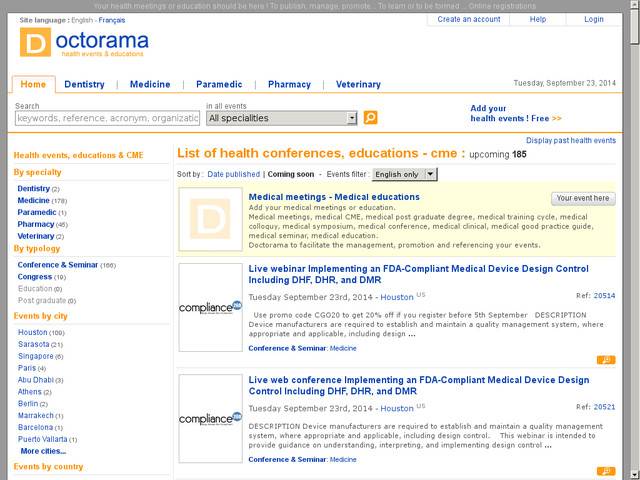The image size is (640, 480).
Task: Open the Medicine tab
Action: click(x=150, y=84)
